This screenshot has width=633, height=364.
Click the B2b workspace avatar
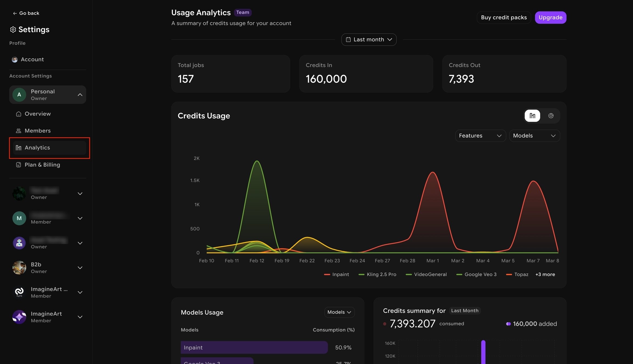click(x=19, y=268)
